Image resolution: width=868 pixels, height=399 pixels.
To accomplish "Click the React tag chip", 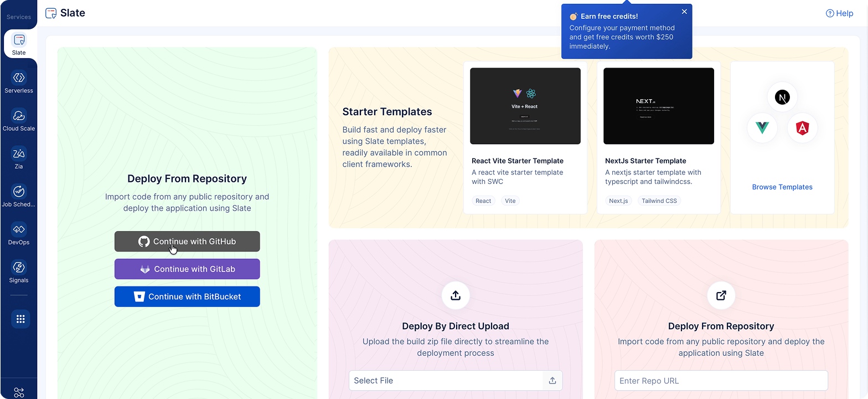I will tap(483, 201).
